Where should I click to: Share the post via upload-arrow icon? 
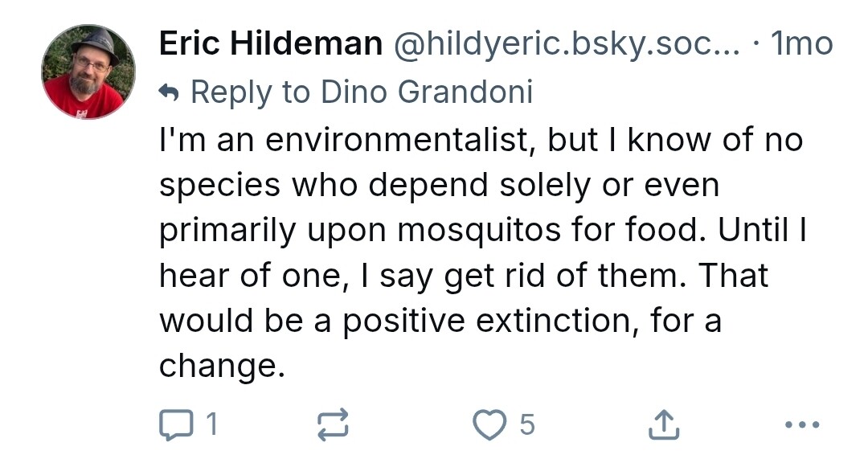664,424
